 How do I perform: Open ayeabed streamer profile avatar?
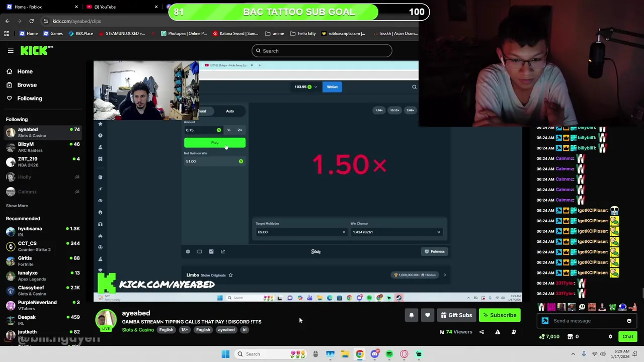pyautogui.click(x=106, y=320)
